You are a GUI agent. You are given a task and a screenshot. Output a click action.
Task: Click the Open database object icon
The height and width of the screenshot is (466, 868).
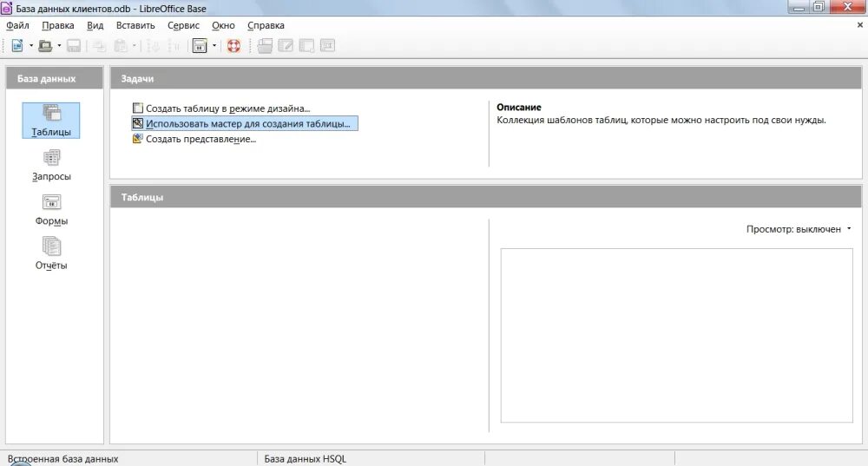(265, 46)
